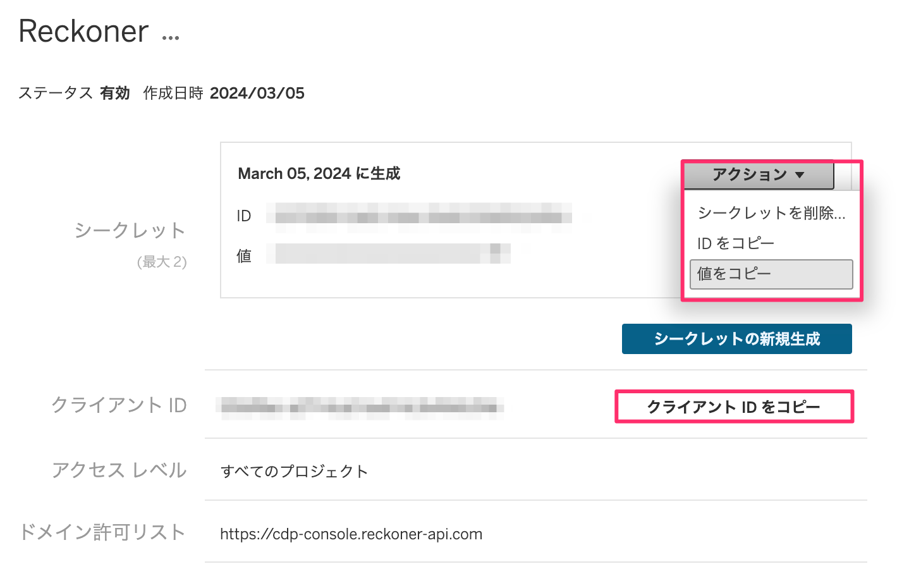Click the シークレット section label
Viewport: 909px width, 588px height.
coord(129,230)
